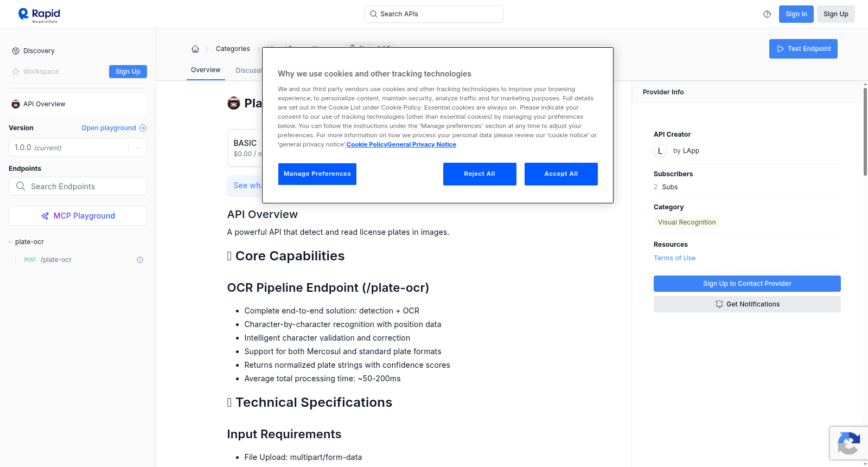The height and width of the screenshot is (467, 868).
Task: Click the LApp creator avatar
Action: pos(660,151)
